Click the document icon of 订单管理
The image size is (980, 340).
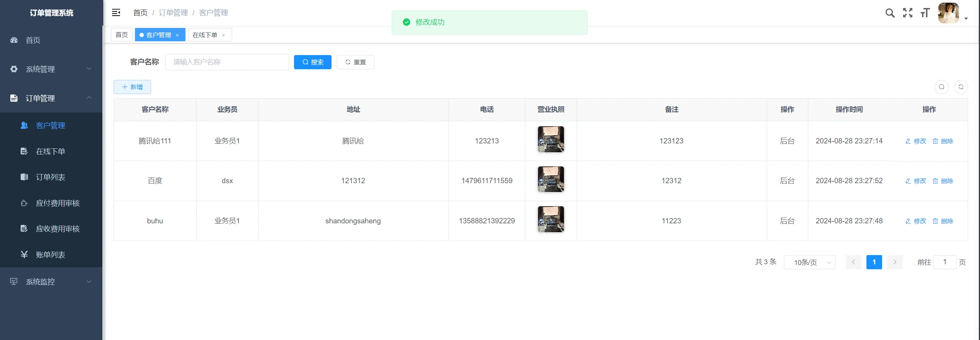coord(14,98)
